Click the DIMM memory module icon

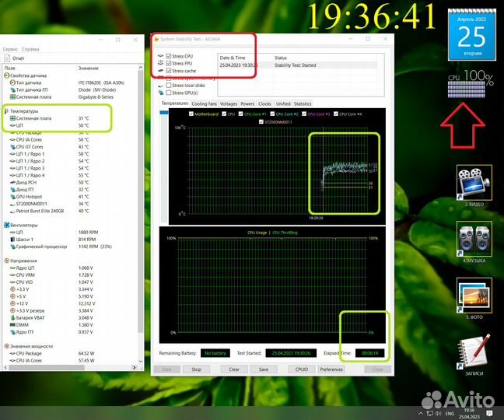(x=13, y=325)
